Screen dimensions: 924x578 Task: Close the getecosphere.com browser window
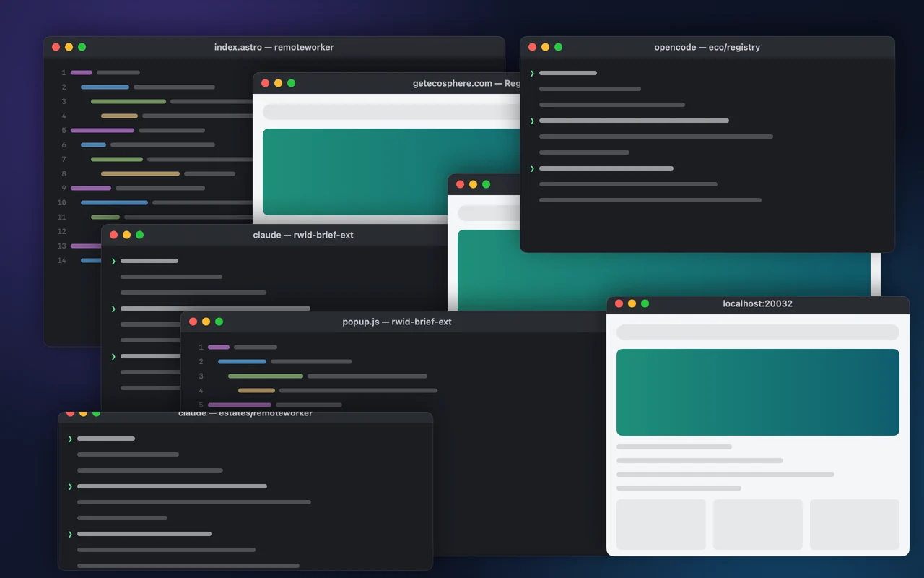[x=266, y=83]
